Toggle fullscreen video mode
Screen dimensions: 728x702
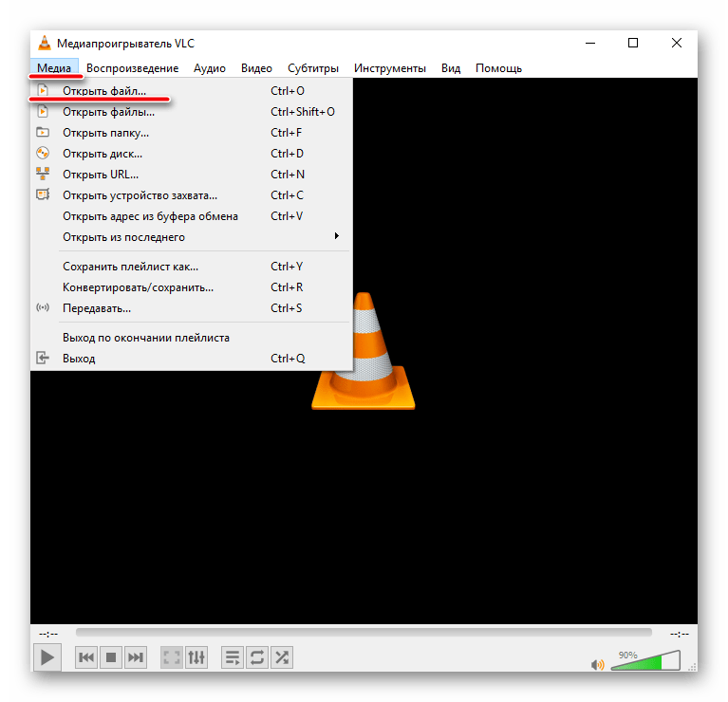tap(172, 657)
